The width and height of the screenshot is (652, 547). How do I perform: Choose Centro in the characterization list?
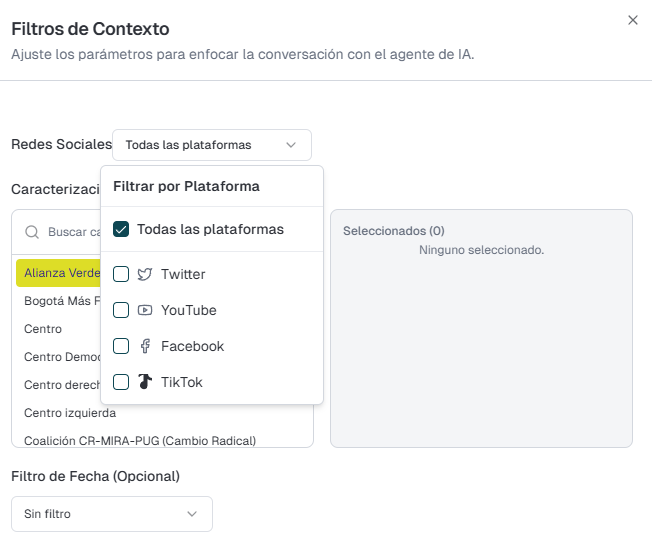pyautogui.click(x=43, y=329)
